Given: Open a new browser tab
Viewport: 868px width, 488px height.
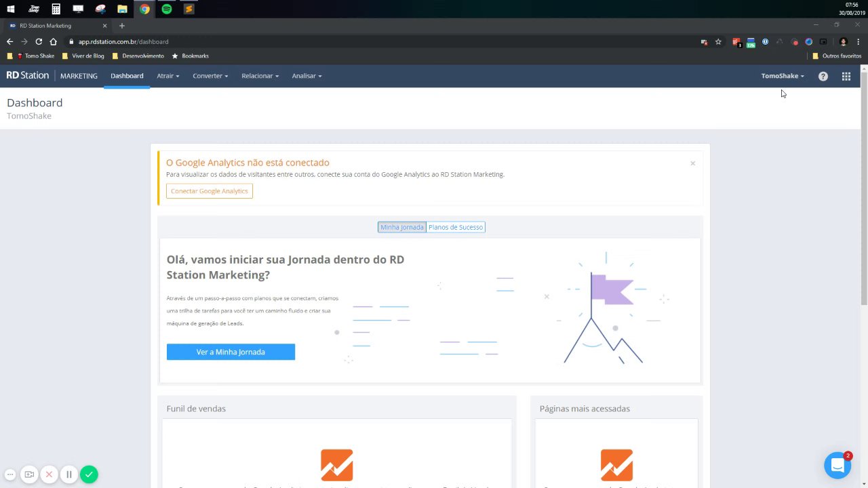Looking at the screenshot, I should pyautogui.click(x=122, y=26).
